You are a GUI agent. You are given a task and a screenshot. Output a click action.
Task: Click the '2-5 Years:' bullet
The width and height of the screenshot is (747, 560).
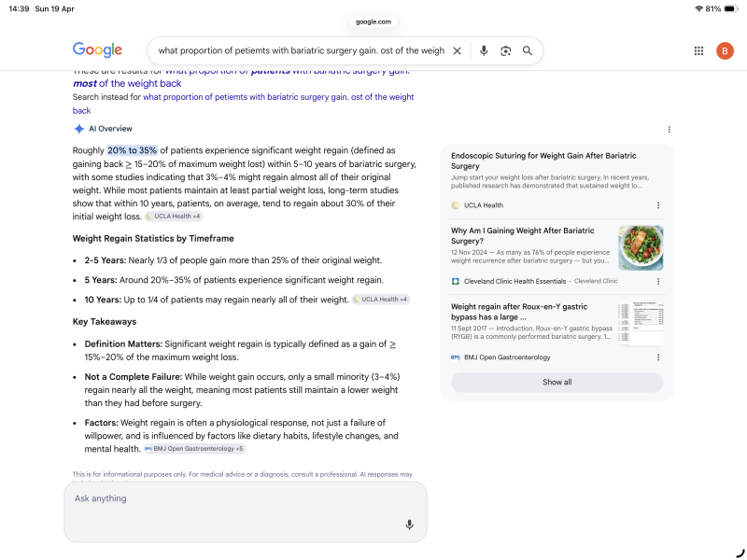[233, 260]
